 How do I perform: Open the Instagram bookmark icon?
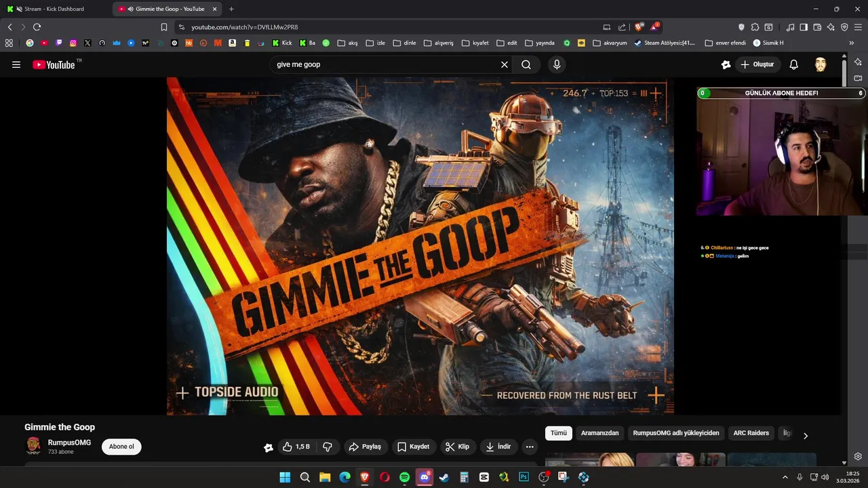73,43
